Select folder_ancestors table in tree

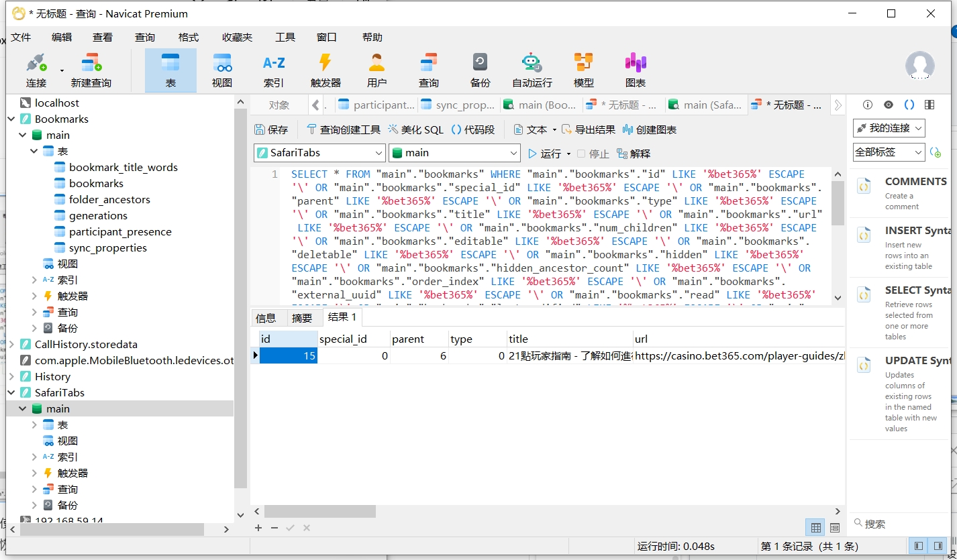point(109,199)
